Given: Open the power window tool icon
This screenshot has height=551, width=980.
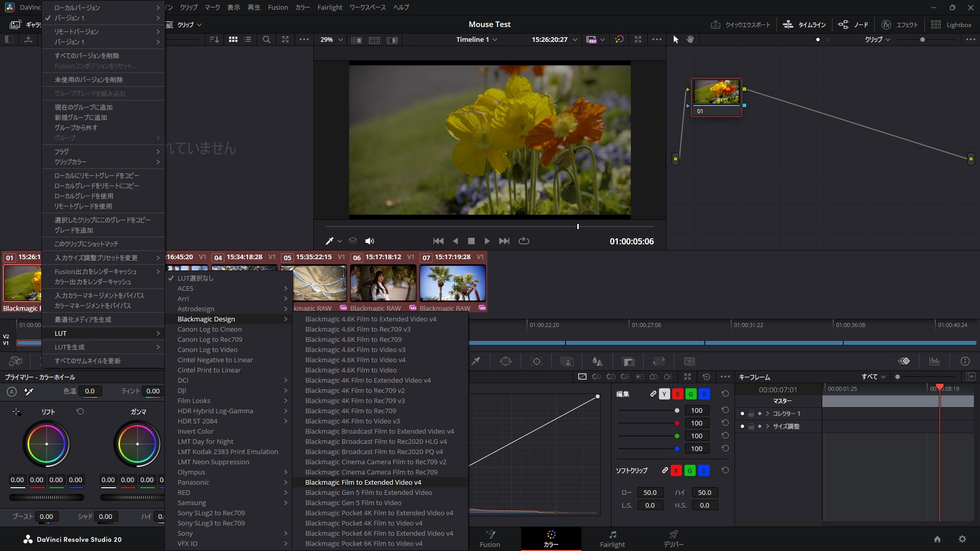Looking at the screenshot, I should click(505, 361).
